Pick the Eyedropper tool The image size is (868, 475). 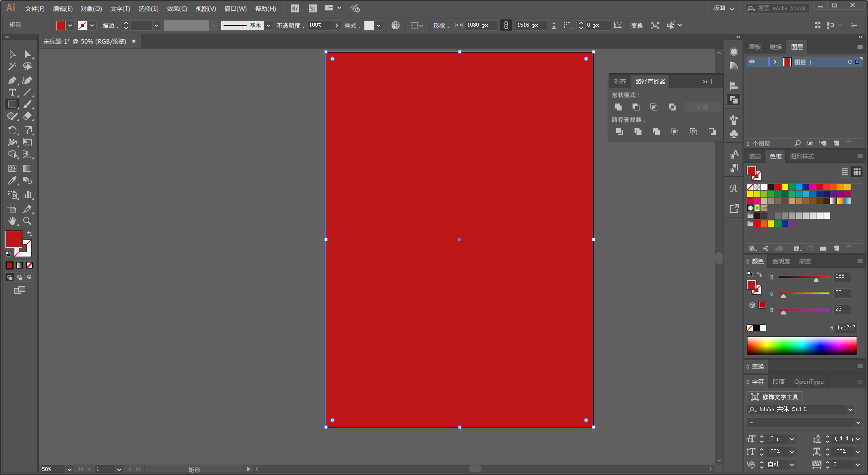[x=12, y=181]
